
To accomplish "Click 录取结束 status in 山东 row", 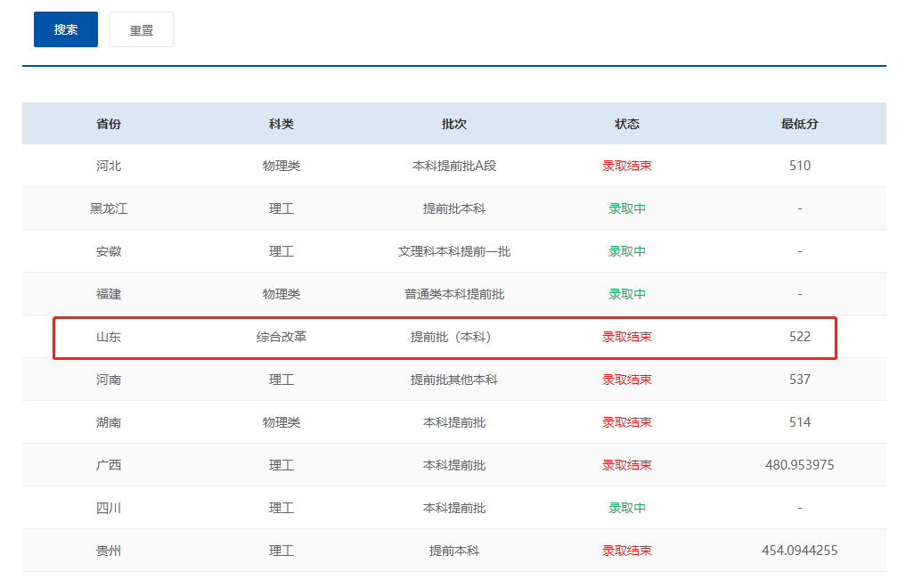I will 627,337.
